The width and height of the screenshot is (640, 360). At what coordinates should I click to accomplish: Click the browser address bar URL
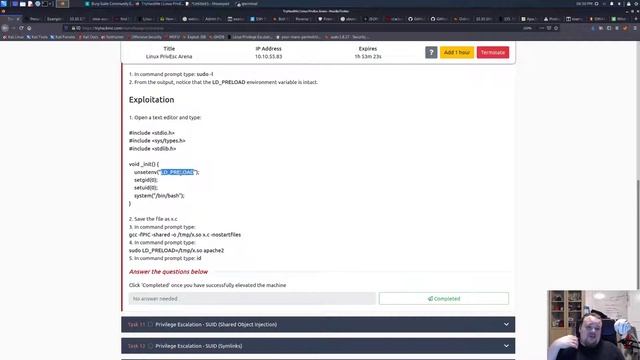(x=122, y=28)
